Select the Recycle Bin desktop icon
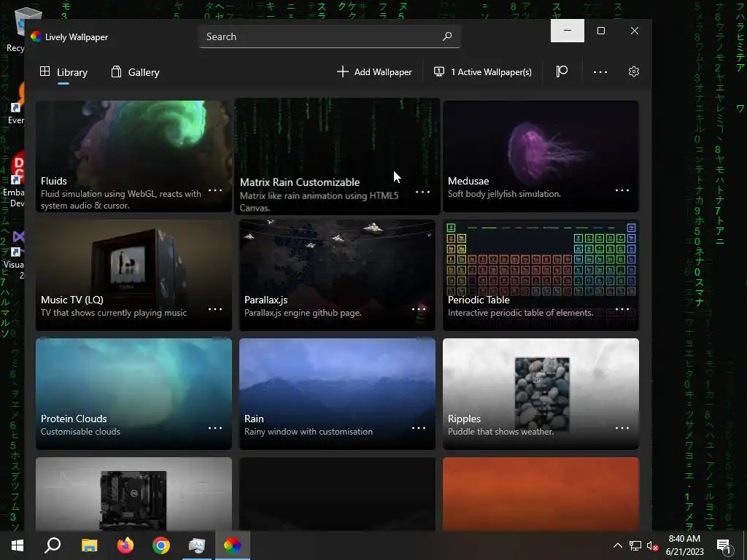747x560 pixels. 15,29
